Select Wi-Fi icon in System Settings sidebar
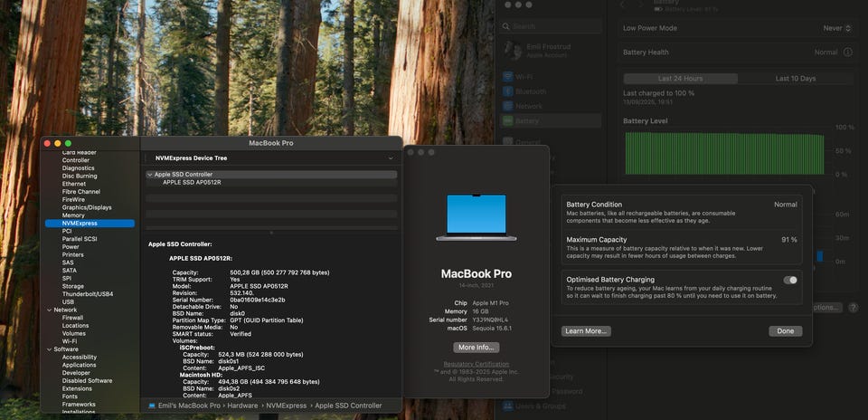 click(508, 77)
